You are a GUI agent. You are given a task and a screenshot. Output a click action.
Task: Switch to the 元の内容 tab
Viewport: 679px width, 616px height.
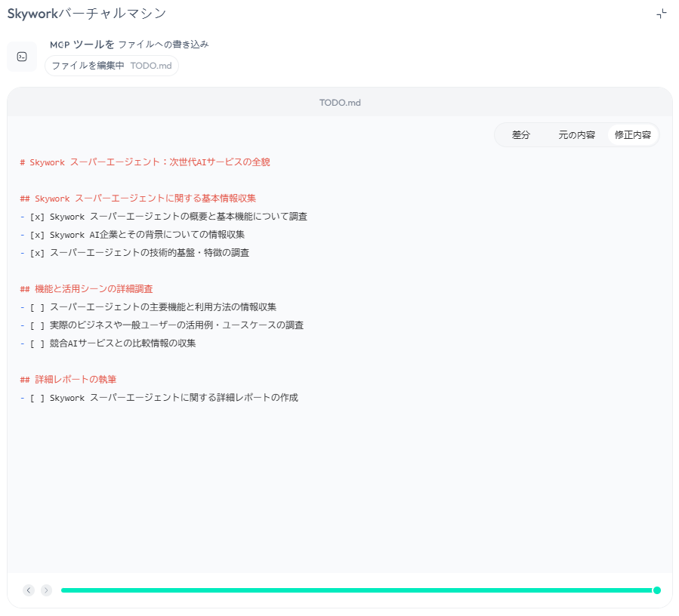576,135
